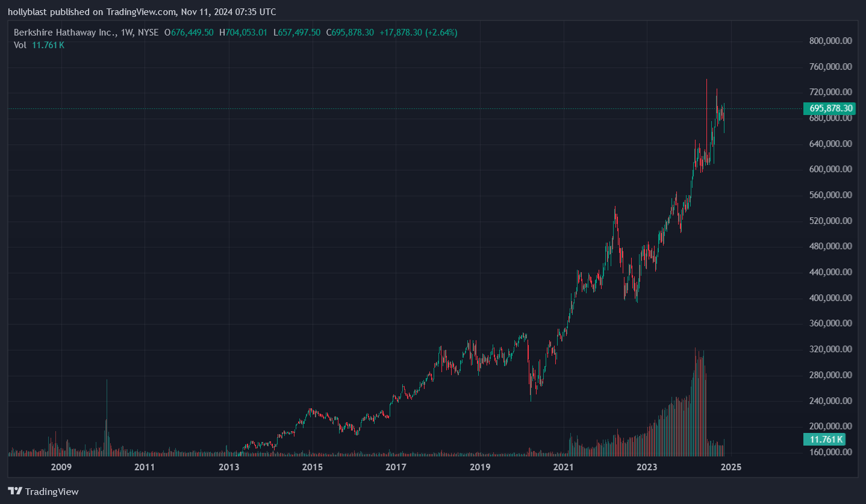
Task: Click the change value +17,878.30 (+2.64%)
Action: [419, 33]
